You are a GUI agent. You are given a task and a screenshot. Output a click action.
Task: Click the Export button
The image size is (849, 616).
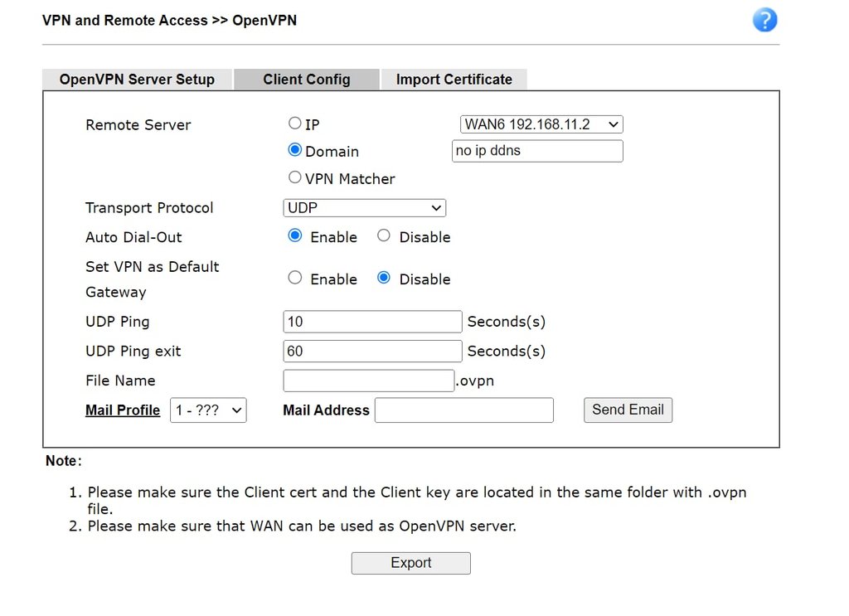pos(411,563)
